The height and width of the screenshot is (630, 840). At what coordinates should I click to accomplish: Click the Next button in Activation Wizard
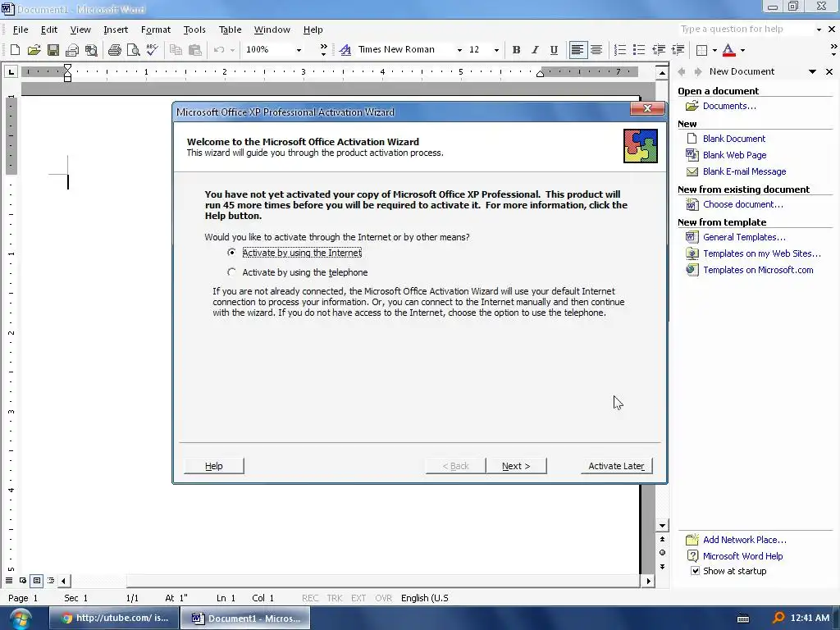(x=516, y=466)
